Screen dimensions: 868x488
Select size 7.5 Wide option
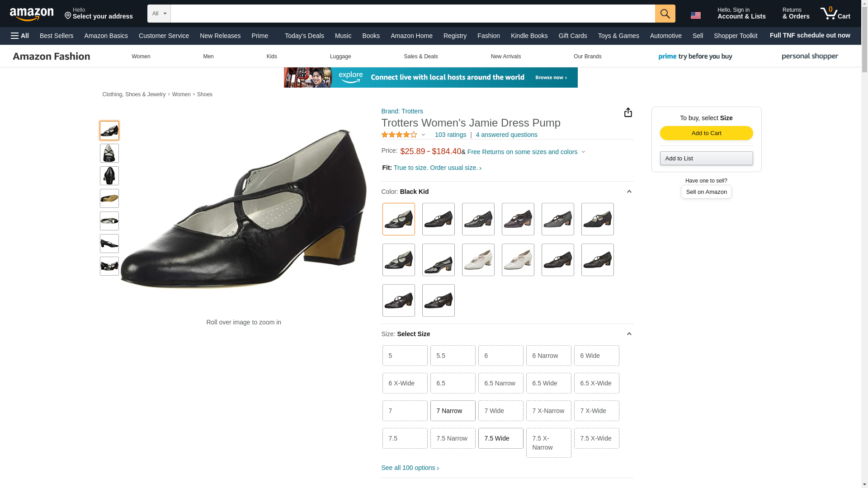point(500,438)
